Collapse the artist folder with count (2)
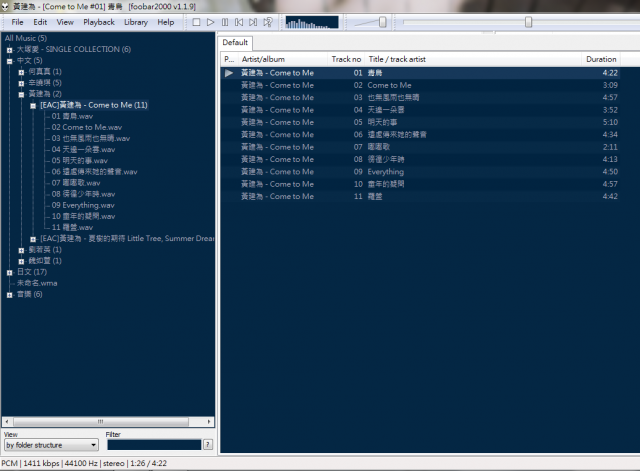Screen dimensions: 640x471 (x=21, y=95)
